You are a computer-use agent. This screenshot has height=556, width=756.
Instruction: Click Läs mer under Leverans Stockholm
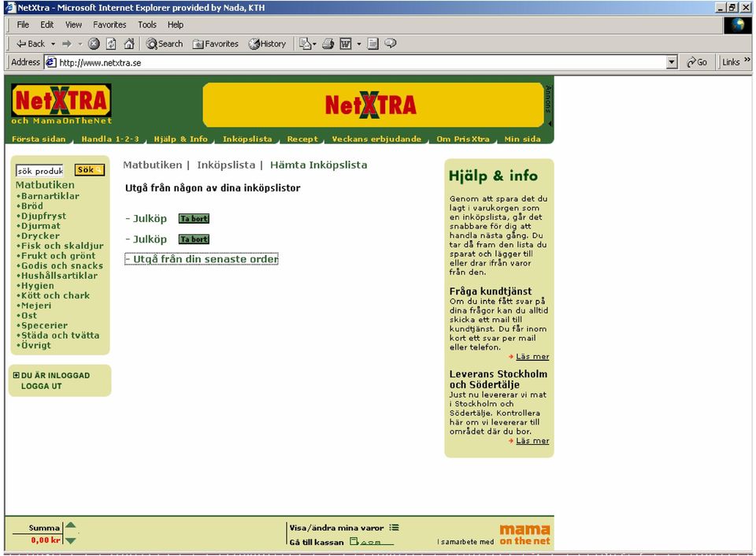(x=532, y=441)
